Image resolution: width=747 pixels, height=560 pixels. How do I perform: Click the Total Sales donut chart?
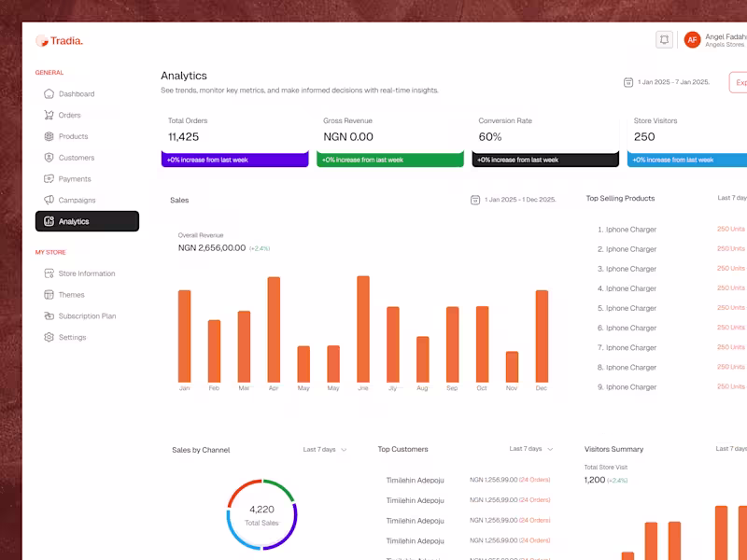pyautogui.click(x=261, y=511)
